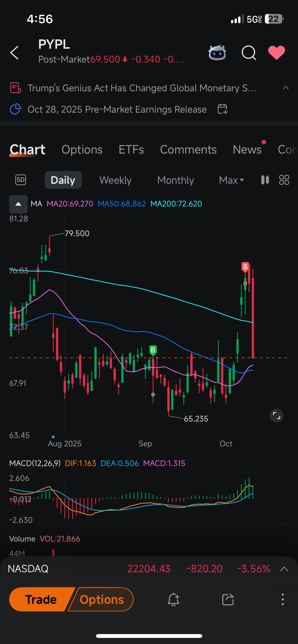298x644 pixels.
Task: Expand chart to full screen
Action: [x=277, y=416]
